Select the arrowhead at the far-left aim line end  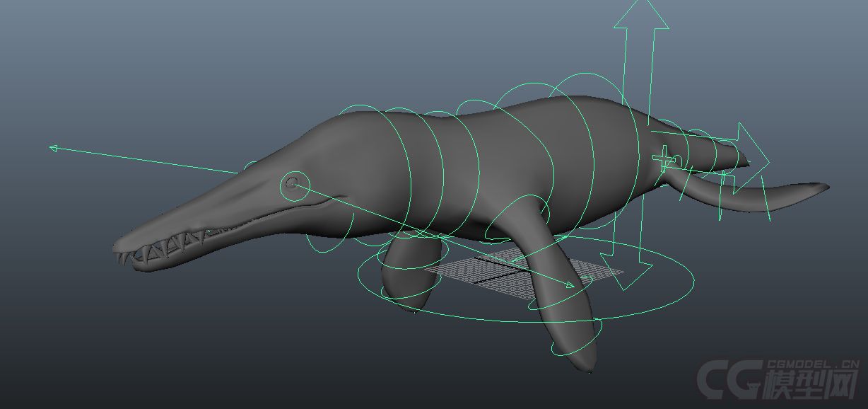click(53, 148)
